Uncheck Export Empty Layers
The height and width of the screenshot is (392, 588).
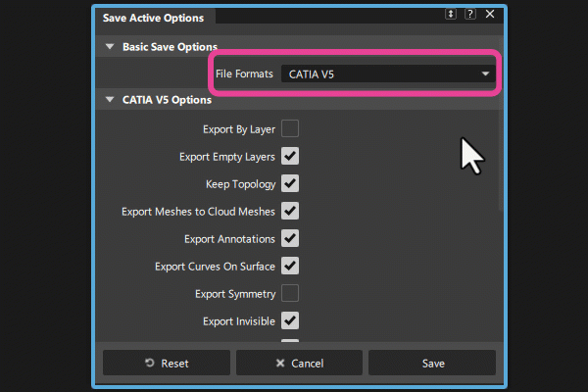coord(290,156)
